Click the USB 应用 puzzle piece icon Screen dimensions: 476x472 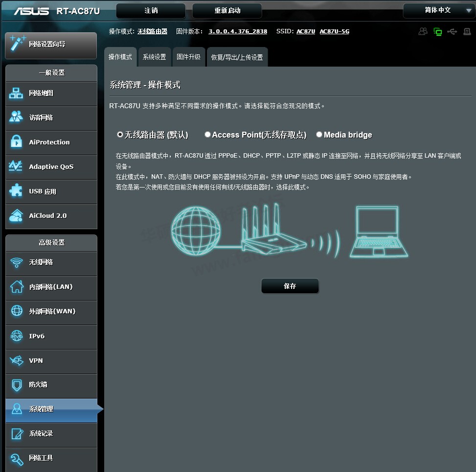tap(16, 190)
